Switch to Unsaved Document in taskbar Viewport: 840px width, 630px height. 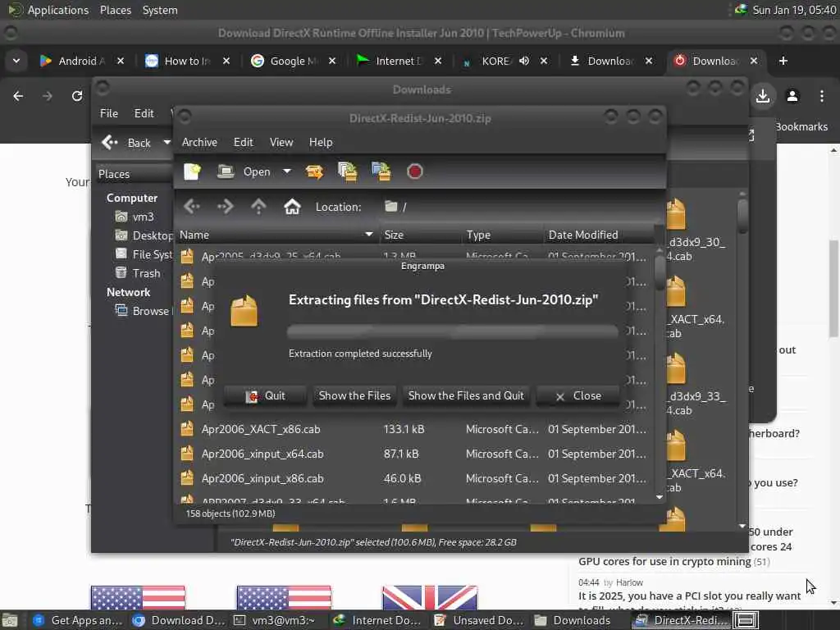(478, 620)
